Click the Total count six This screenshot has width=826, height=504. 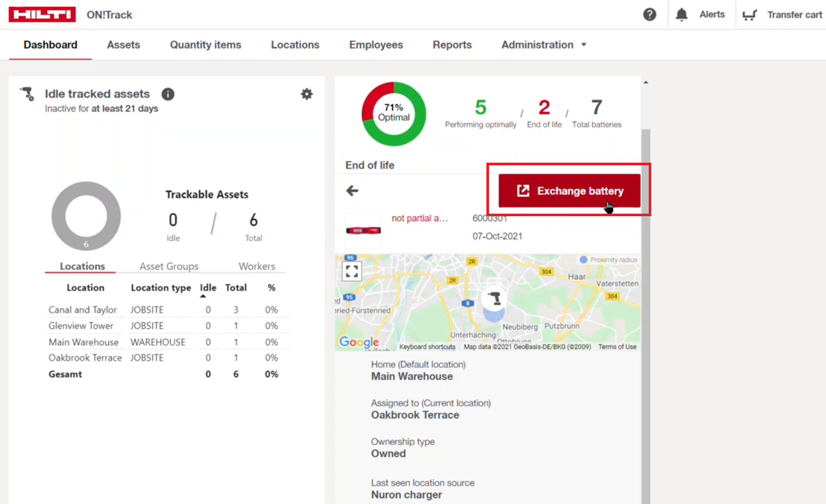point(254,220)
